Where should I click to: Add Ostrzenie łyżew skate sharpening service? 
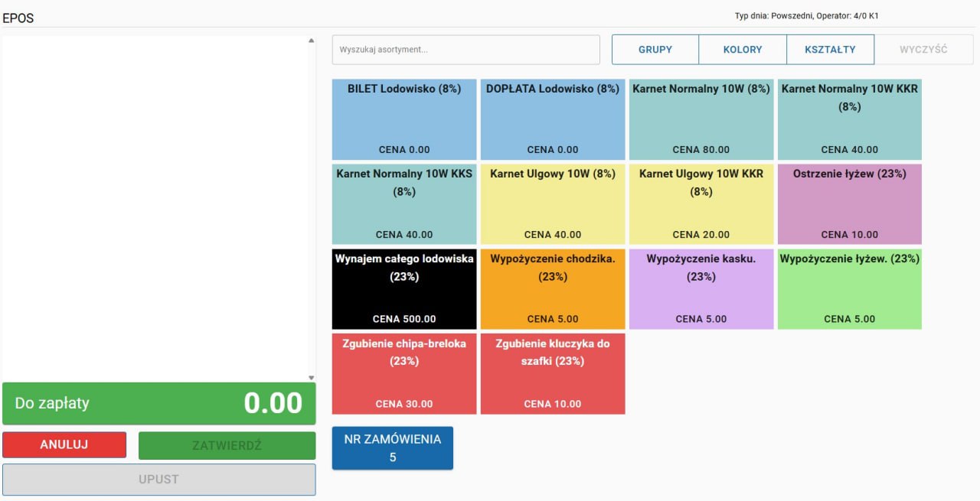[849, 203]
